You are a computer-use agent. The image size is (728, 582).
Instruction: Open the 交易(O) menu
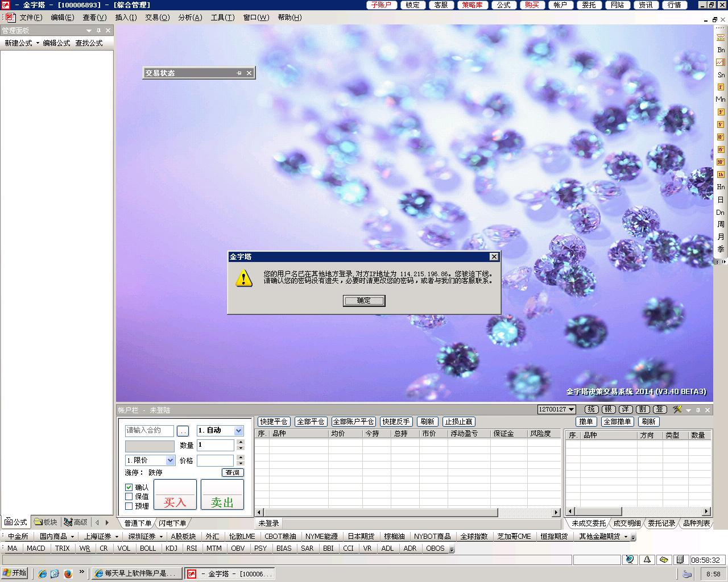click(x=157, y=18)
